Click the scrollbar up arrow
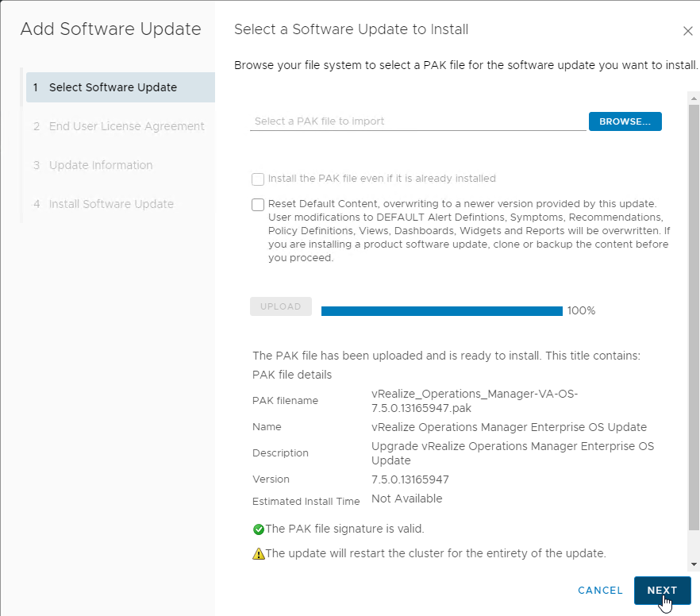Viewport: 700px width, 616px height. (694, 98)
